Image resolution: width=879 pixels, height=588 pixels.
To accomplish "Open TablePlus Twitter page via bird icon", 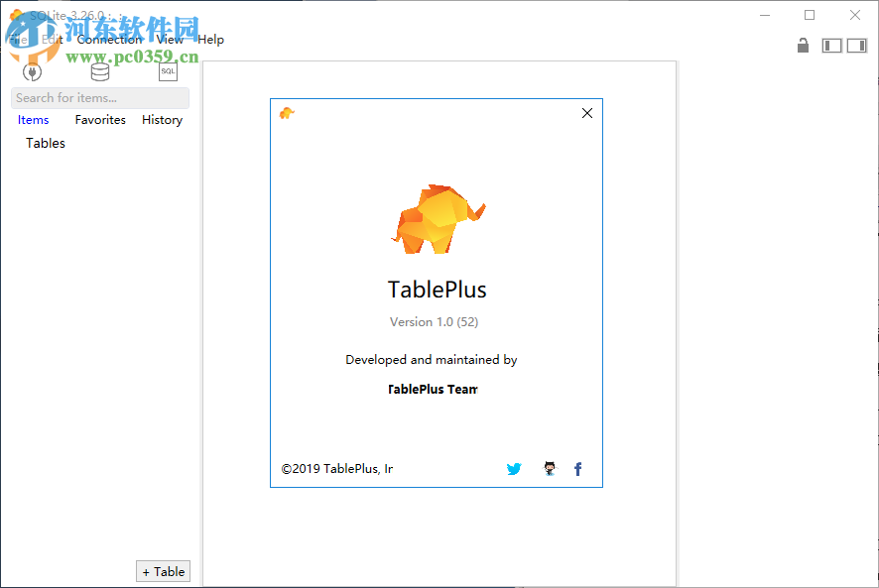I will pos(514,469).
